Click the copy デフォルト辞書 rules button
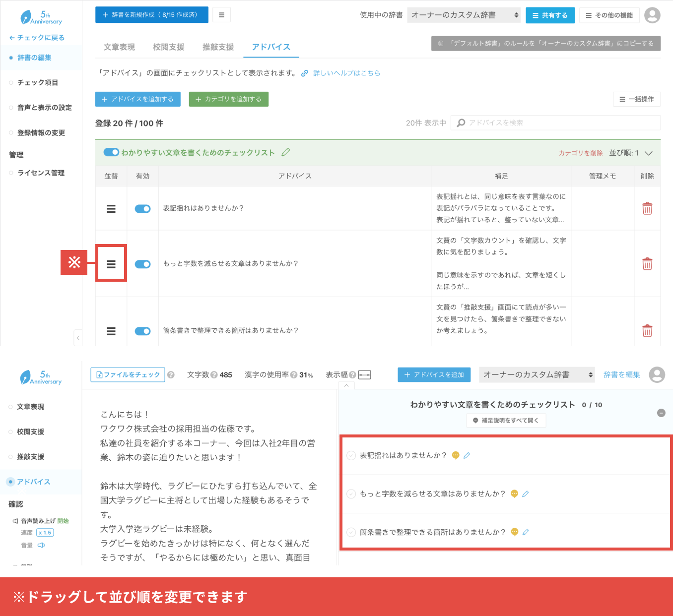Image resolution: width=673 pixels, height=616 pixels. click(x=546, y=44)
